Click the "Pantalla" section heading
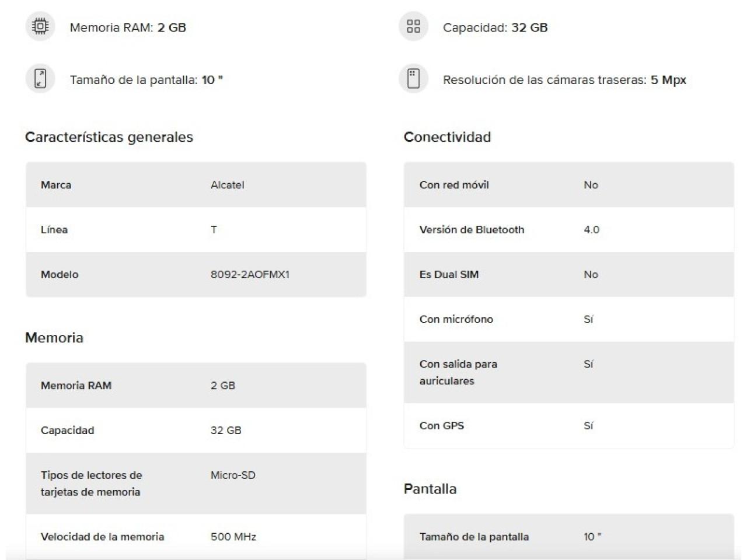The width and height of the screenshot is (747, 560). (x=430, y=489)
